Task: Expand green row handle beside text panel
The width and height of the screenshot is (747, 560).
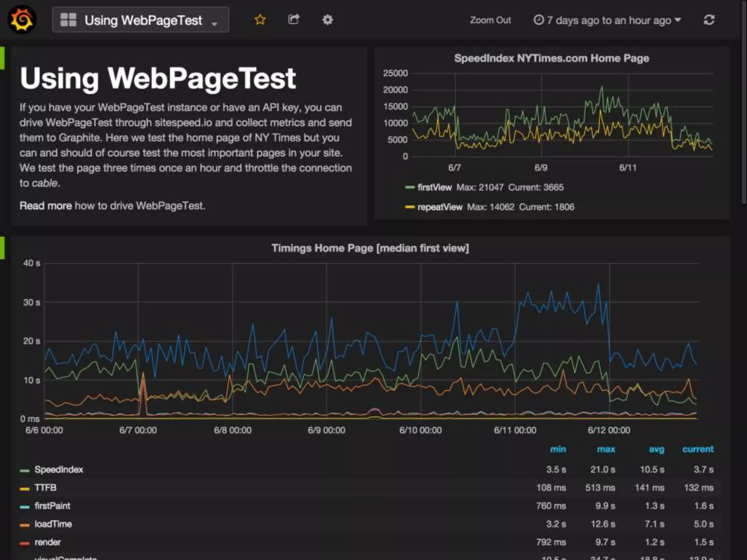Action: coord(2,58)
